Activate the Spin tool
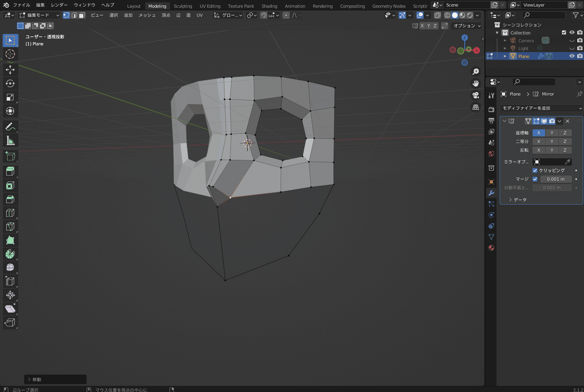 click(x=10, y=254)
